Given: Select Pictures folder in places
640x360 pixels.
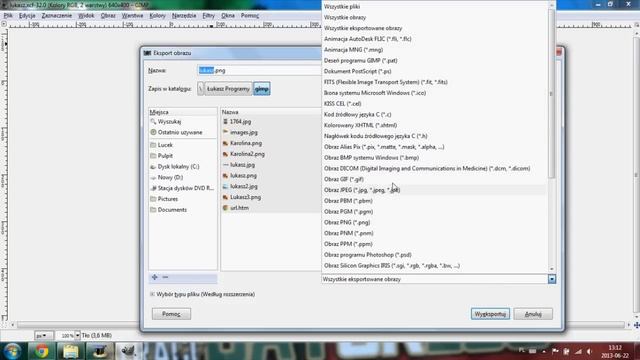Looking at the screenshot, I should tap(183, 199).
